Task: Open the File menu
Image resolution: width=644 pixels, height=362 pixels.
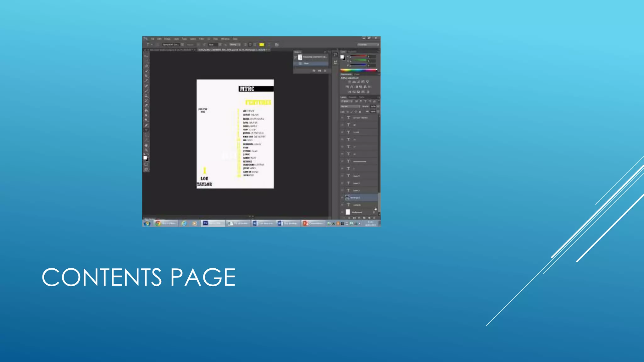Action: [x=153, y=39]
